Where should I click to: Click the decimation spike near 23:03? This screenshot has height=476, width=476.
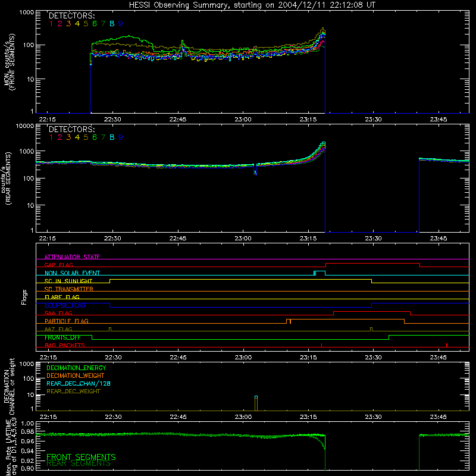point(256,403)
